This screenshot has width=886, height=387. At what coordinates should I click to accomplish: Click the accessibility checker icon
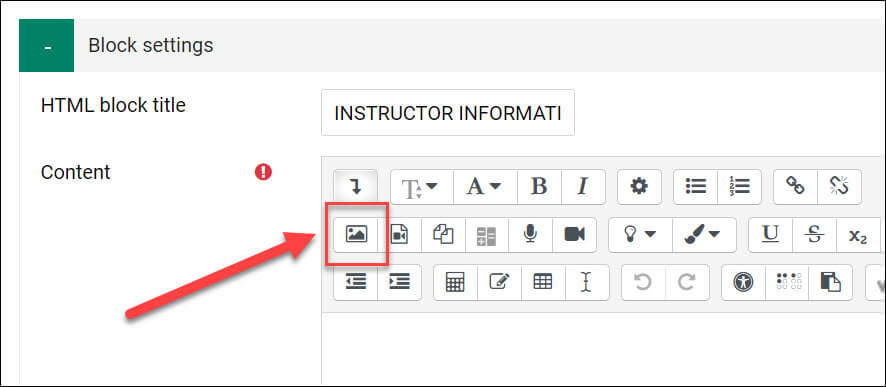pos(744,282)
